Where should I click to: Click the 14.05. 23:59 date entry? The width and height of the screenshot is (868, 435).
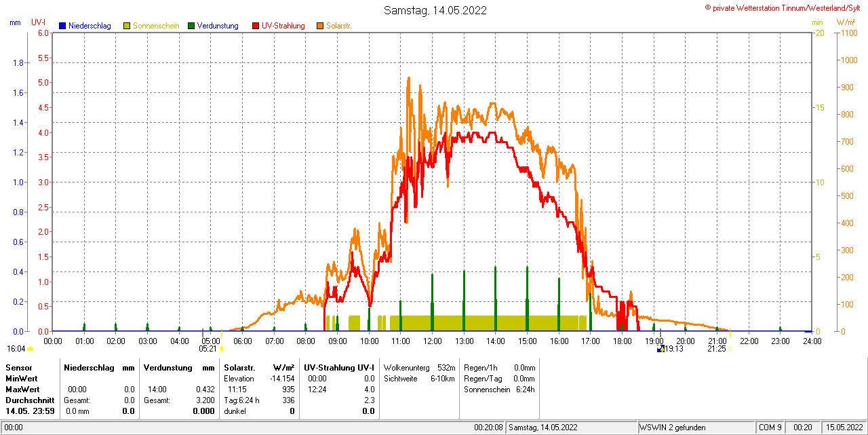(x=31, y=411)
